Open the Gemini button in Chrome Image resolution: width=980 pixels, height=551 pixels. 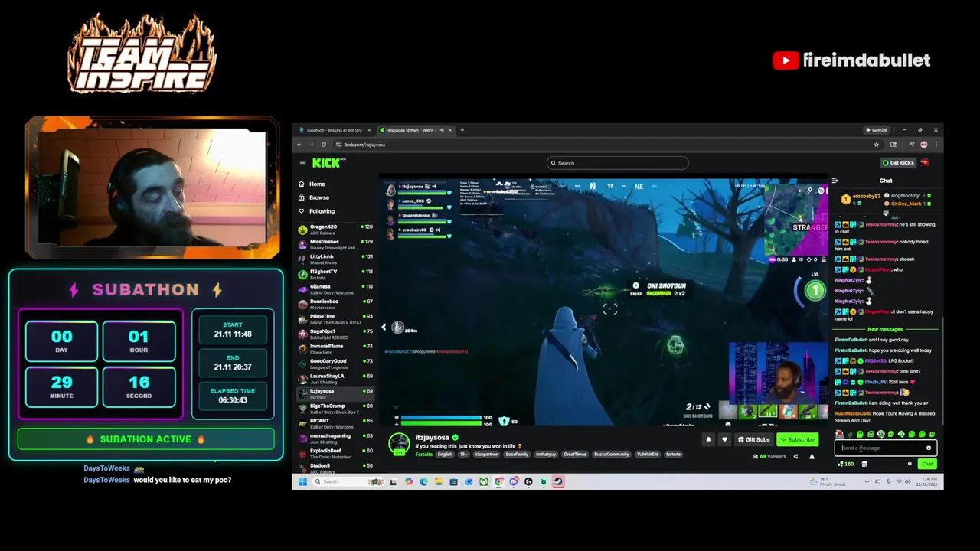(x=876, y=130)
